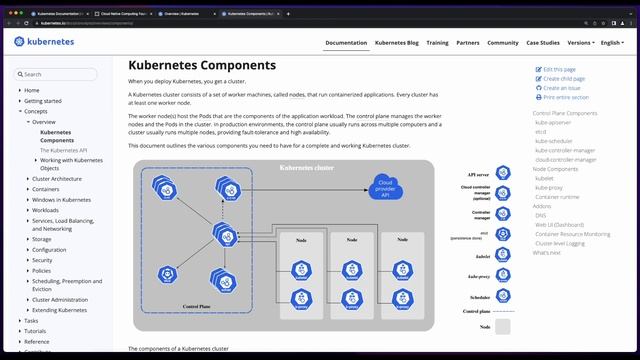Image resolution: width=640 pixels, height=360 pixels.
Task: Open Policies in the sidebar
Action: click(42, 271)
